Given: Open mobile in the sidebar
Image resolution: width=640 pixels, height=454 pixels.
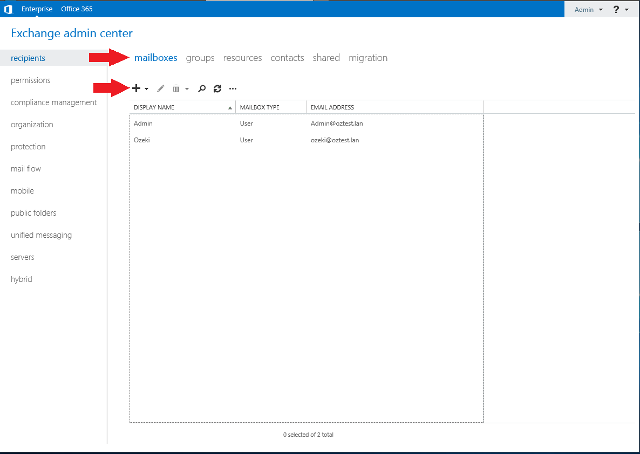Looking at the screenshot, I should pos(22,191).
